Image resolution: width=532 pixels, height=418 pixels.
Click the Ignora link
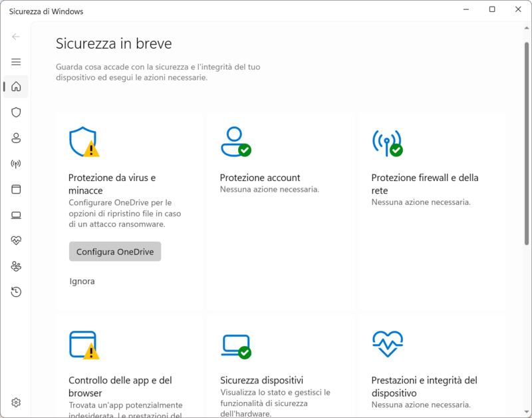[x=82, y=281]
